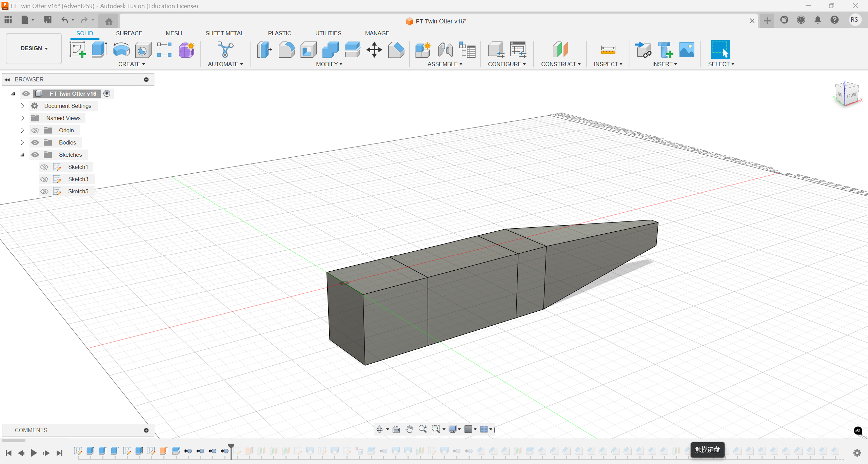Show Sketch5 via eye icon
The width and height of the screenshot is (868, 464).
click(44, 191)
